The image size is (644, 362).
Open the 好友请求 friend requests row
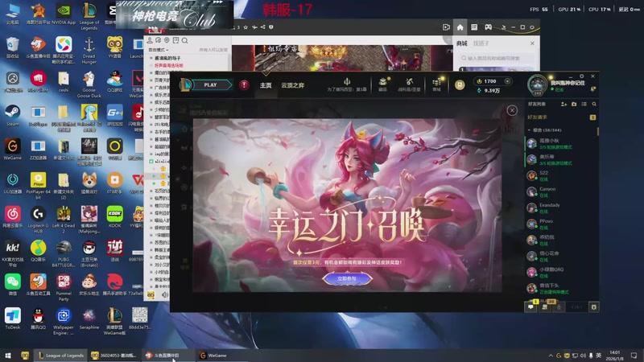pyautogui.click(x=561, y=117)
